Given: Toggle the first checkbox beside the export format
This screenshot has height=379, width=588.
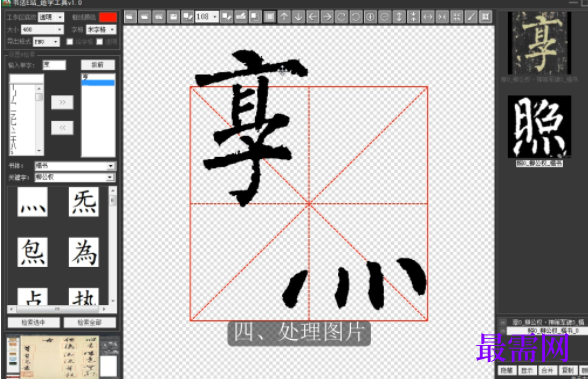Looking at the screenshot, I should click(x=70, y=42).
